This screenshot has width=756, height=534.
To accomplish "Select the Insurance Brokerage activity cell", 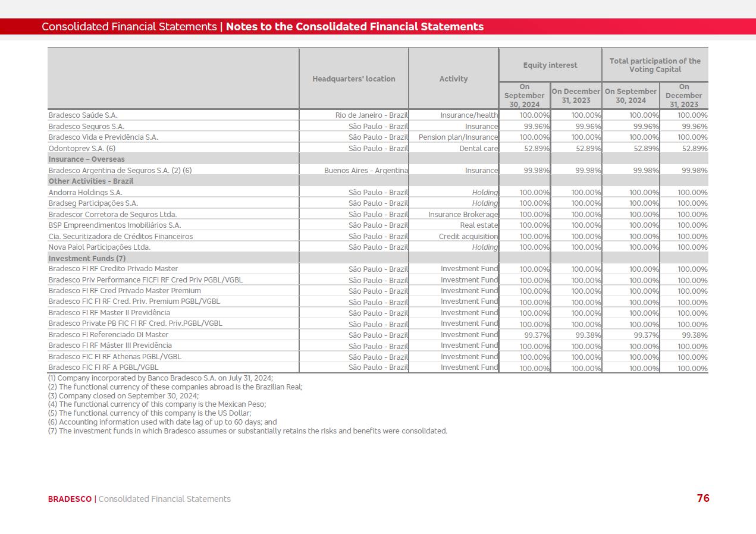I will pos(463,215).
